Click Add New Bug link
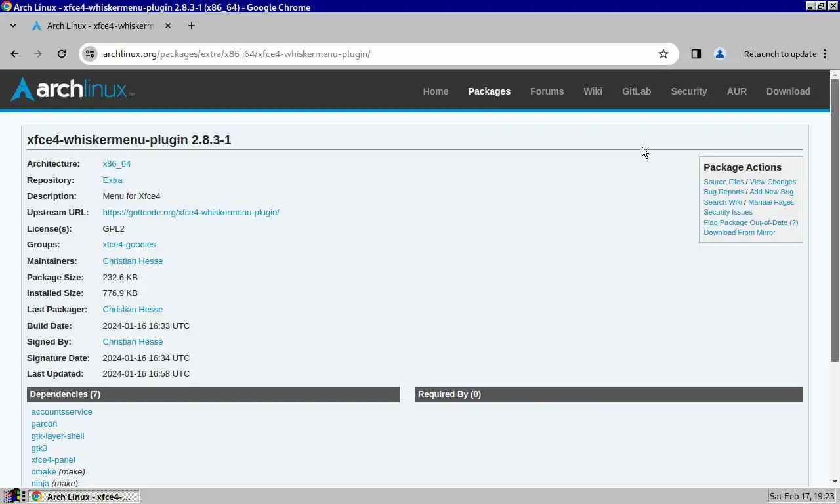This screenshot has height=504, width=840. pyautogui.click(x=771, y=192)
